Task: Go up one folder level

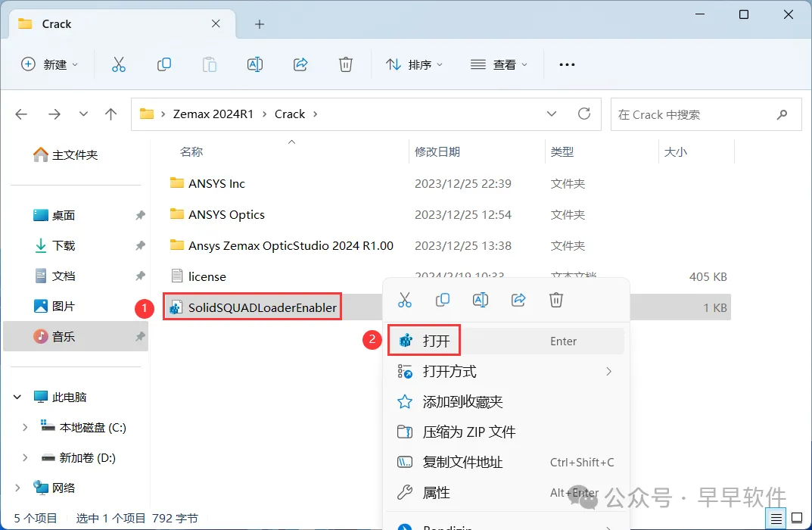Action: pyautogui.click(x=110, y=114)
